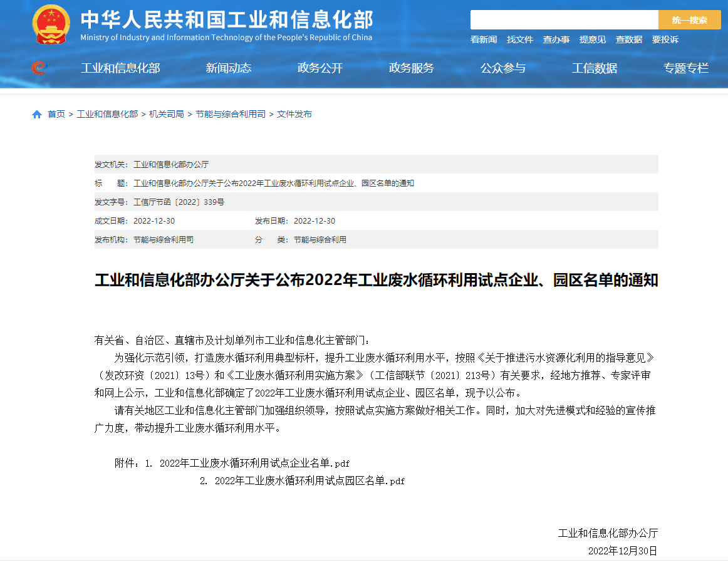Click the 发布机构 value 节能与综合利用司
The height and width of the screenshot is (565, 728).
click(164, 239)
